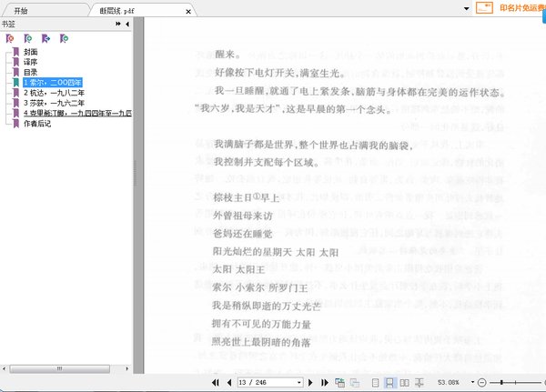This screenshot has width=546, height=392.
Task: Click the line 爸妈还在睡觉
Action: (x=243, y=234)
